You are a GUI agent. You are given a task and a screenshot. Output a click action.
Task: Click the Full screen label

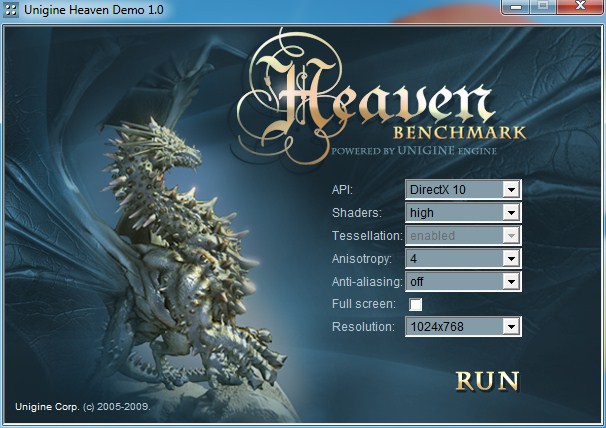364,304
